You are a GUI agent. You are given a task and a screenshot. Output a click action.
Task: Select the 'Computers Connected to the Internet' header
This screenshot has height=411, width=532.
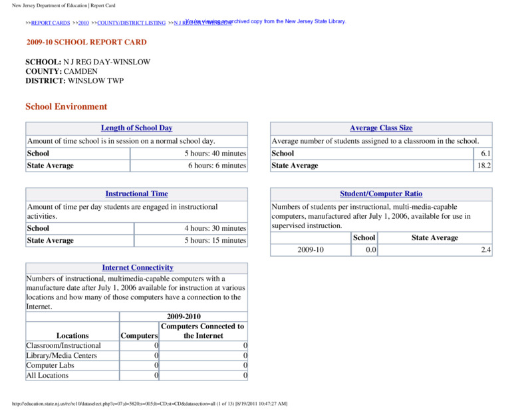point(203,331)
